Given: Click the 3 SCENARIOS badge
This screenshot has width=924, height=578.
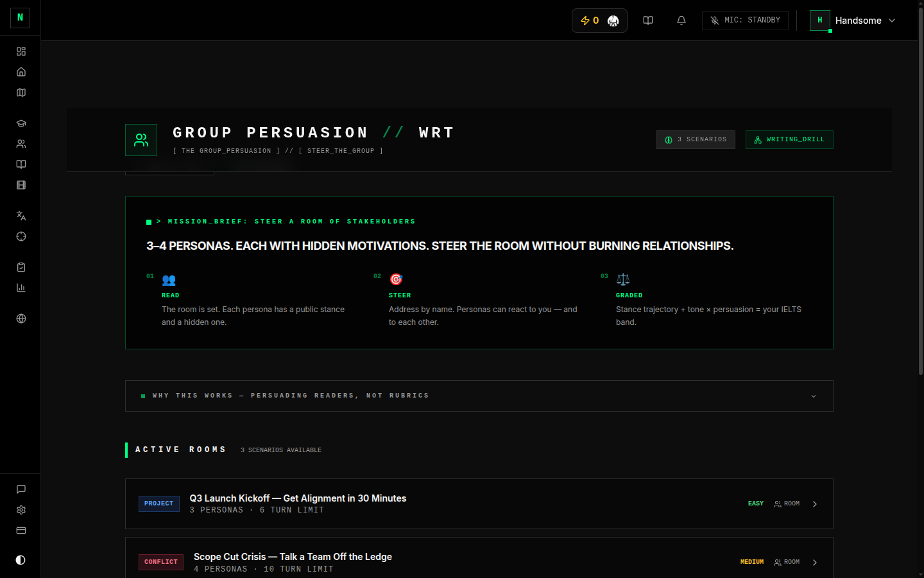Looking at the screenshot, I should pos(696,139).
